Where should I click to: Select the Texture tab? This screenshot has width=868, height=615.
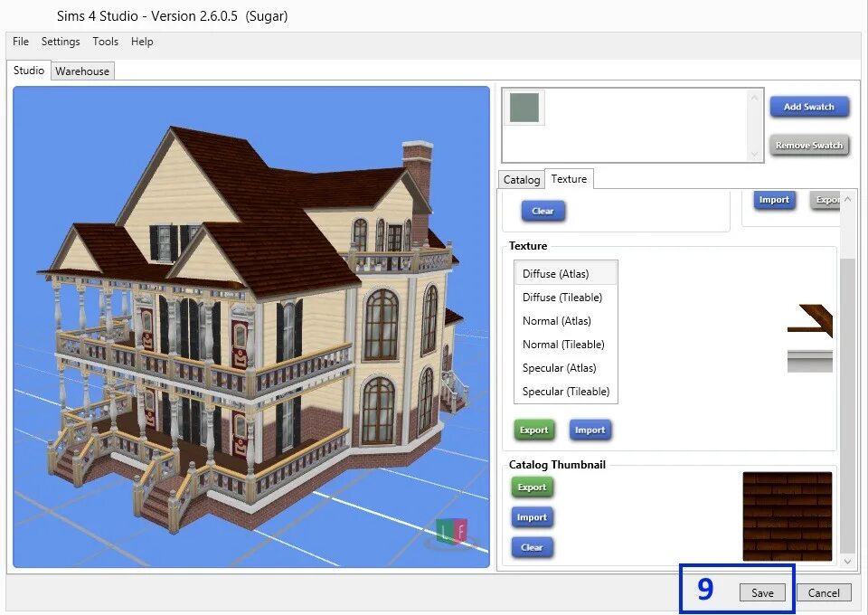(569, 179)
